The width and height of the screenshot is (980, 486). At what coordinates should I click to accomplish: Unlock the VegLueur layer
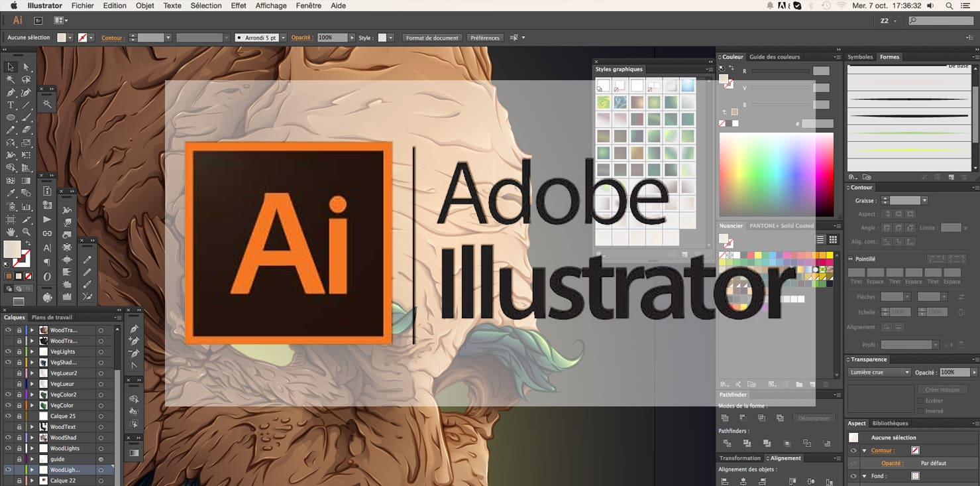19,384
